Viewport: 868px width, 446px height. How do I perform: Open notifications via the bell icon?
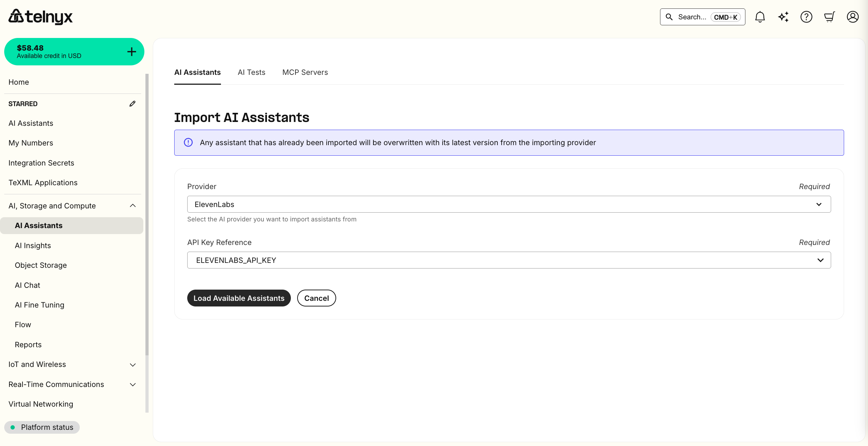760,17
